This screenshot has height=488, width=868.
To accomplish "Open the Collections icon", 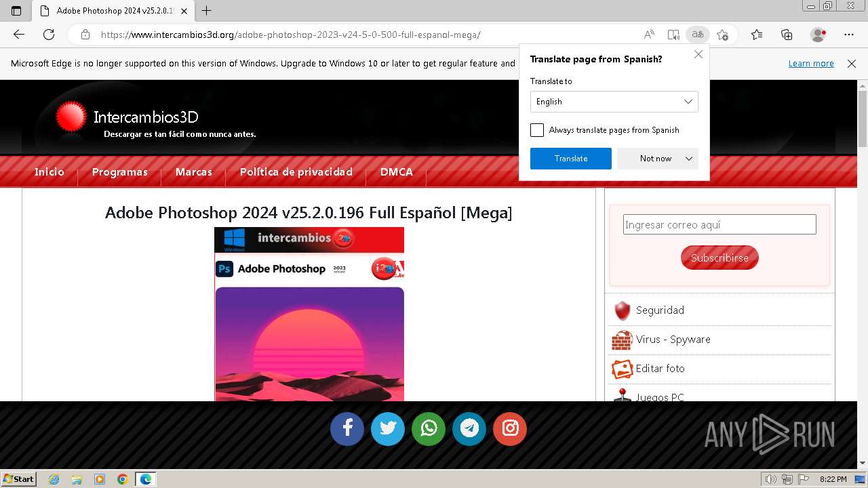I will pos(787,35).
